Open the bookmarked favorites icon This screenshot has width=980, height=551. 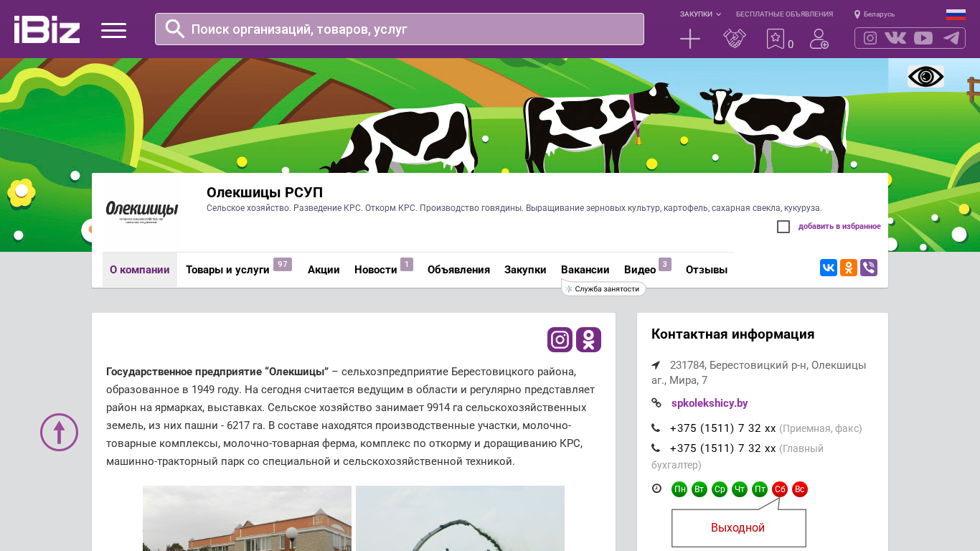tap(776, 39)
